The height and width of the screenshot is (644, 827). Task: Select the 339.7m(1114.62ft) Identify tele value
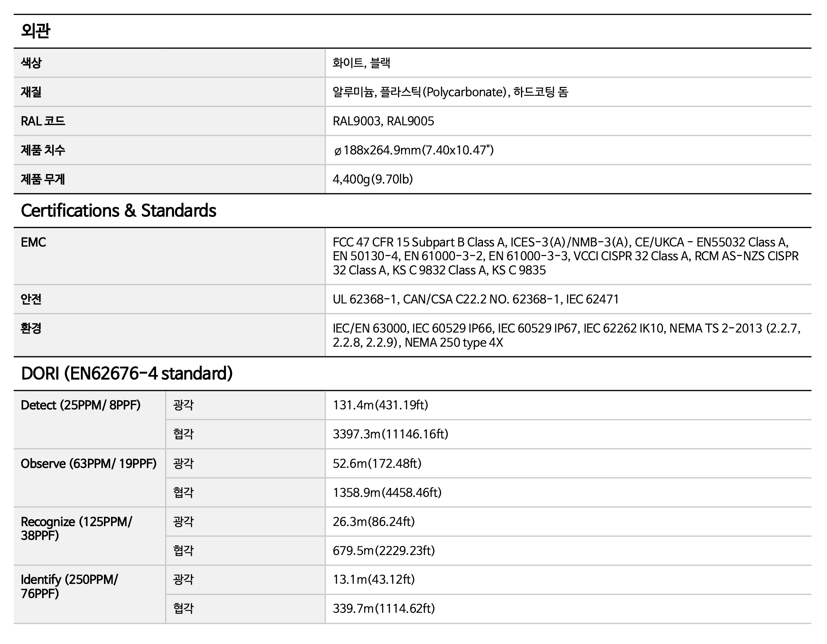(x=383, y=609)
